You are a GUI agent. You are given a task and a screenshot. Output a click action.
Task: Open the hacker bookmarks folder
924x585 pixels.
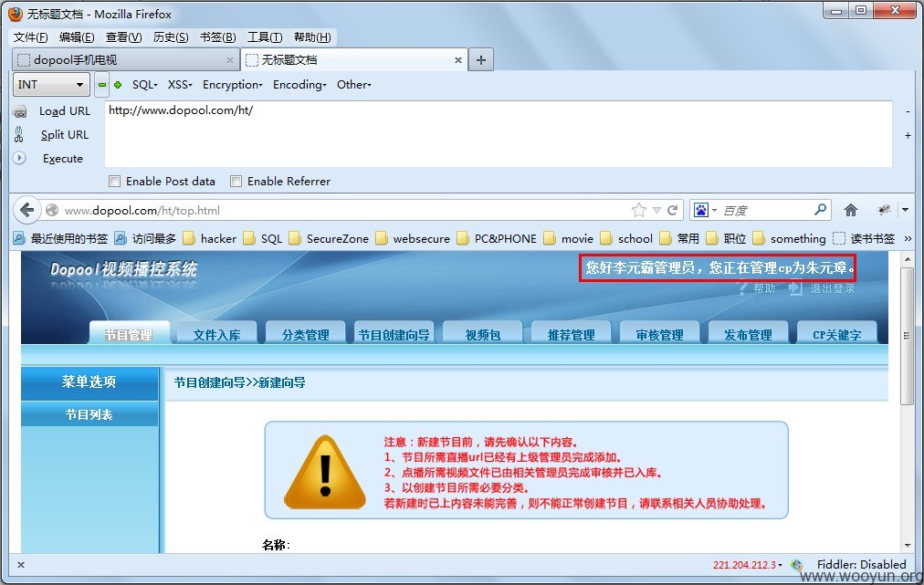pos(210,238)
